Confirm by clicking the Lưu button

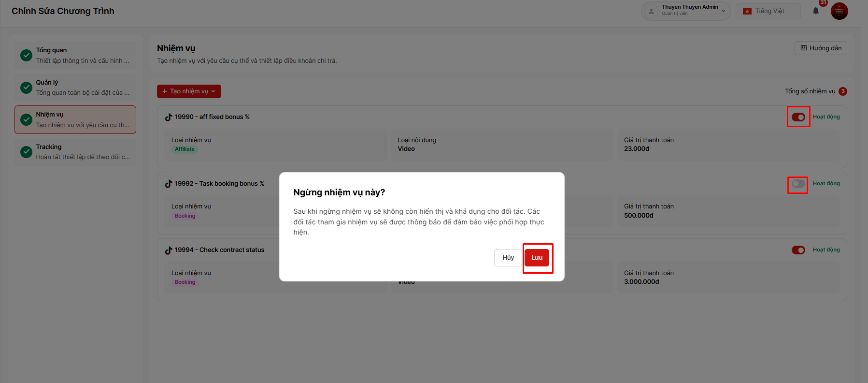click(537, 258)
